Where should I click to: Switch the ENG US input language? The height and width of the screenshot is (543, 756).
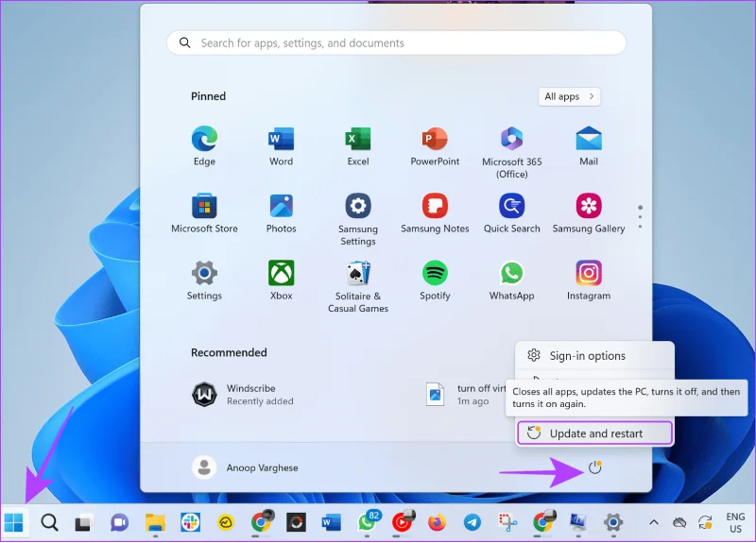[x=735, y=522]
